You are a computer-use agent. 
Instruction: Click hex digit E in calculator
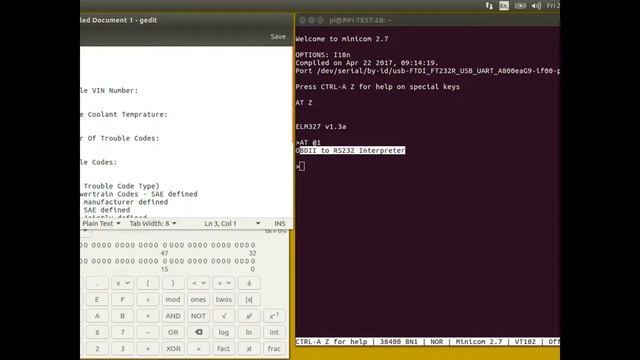tap(97, 300)
